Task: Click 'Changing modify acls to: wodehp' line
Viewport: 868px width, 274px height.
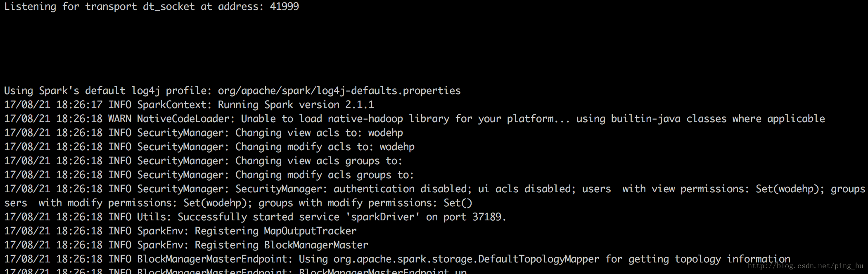Action: coord(209,147)
